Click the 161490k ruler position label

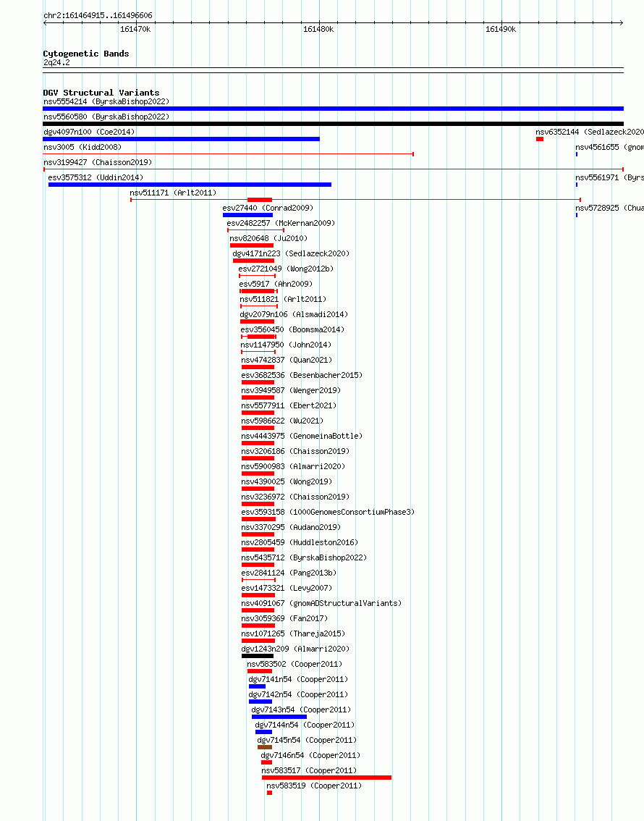pos(501,29)
